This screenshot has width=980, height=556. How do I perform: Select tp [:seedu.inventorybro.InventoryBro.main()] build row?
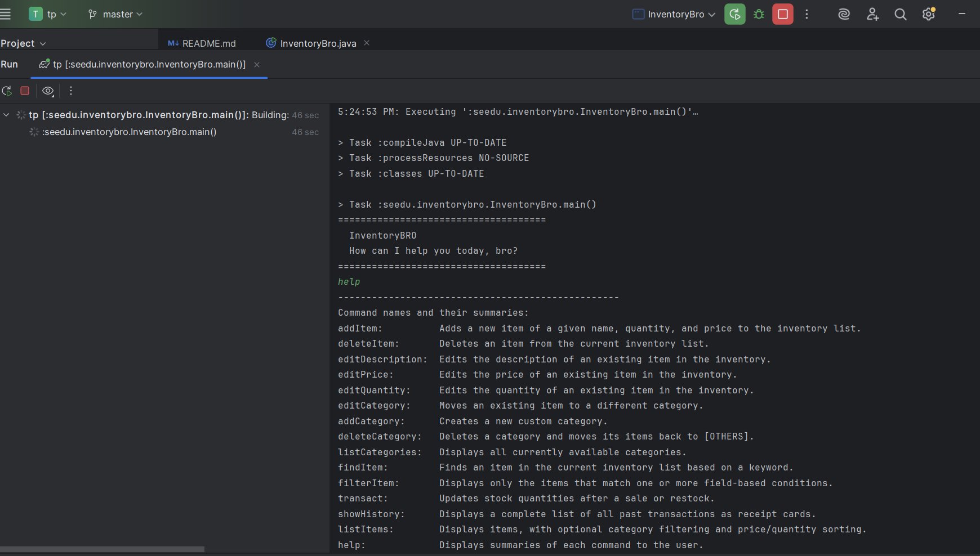164,115
